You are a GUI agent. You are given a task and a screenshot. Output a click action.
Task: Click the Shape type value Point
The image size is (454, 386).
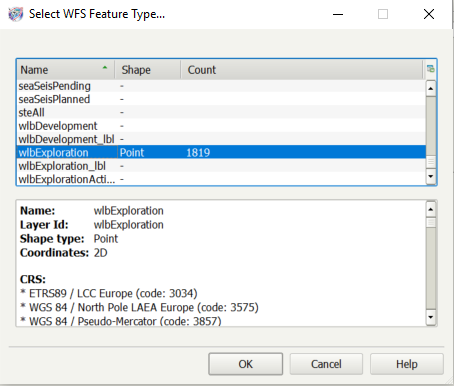tap(106, 239)
